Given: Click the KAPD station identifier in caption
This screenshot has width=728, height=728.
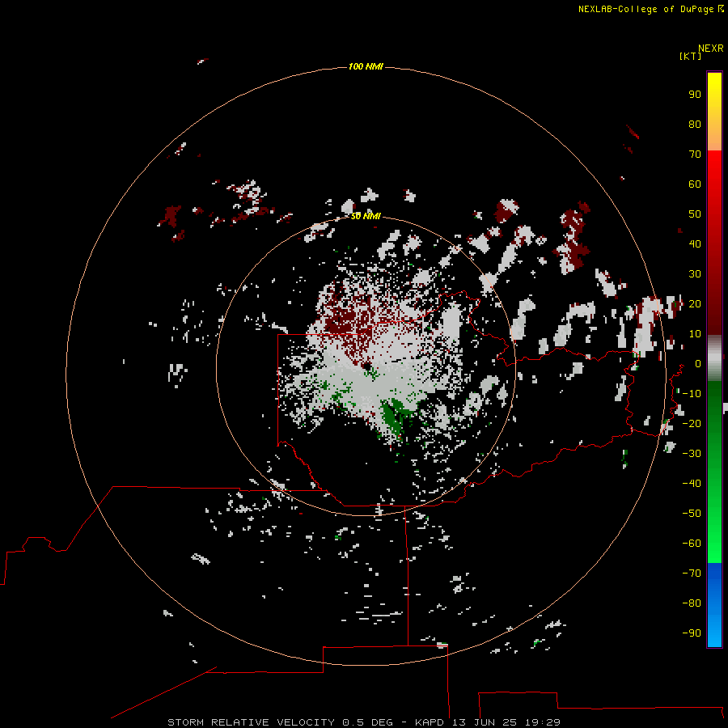Looking at the screenshot, I should 430,722.
